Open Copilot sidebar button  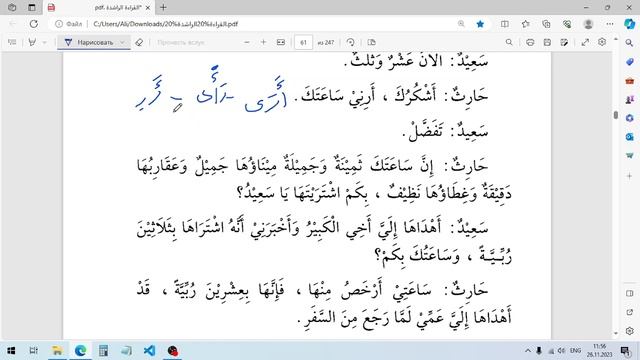coord(630,24)
